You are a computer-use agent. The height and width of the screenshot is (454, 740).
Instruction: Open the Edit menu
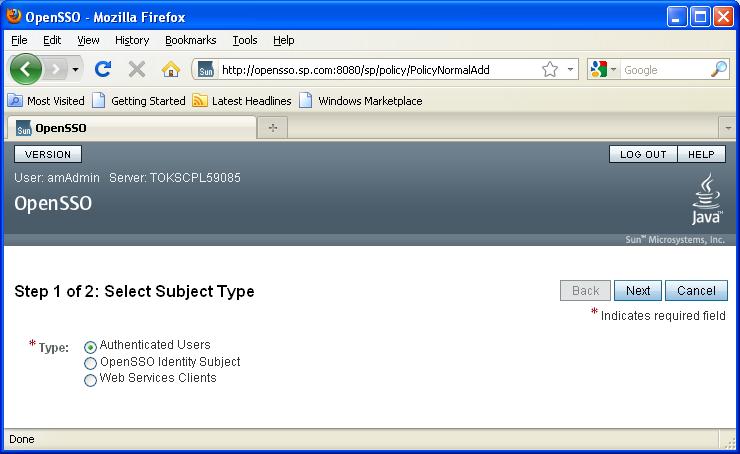coord(52,41)
